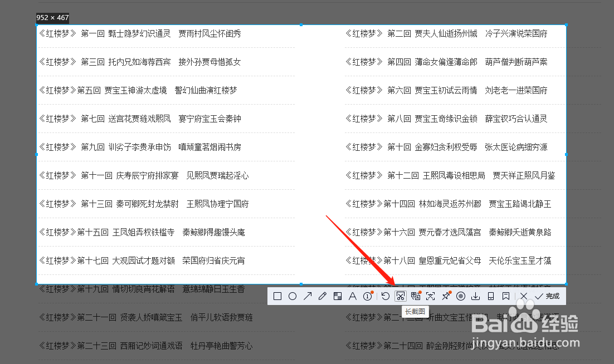614x364 pixels.
Task: Open chapter 第十六回 贾元春才选凤藻宫
Action: 449,232
